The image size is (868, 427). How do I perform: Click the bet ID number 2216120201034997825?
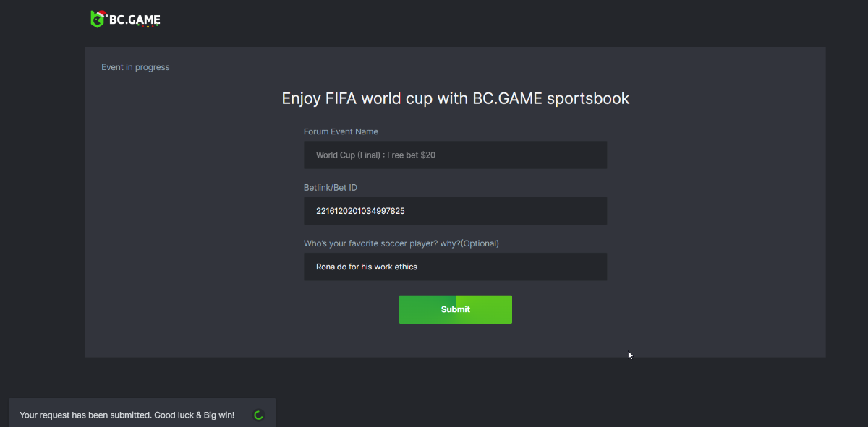(359, 211)
